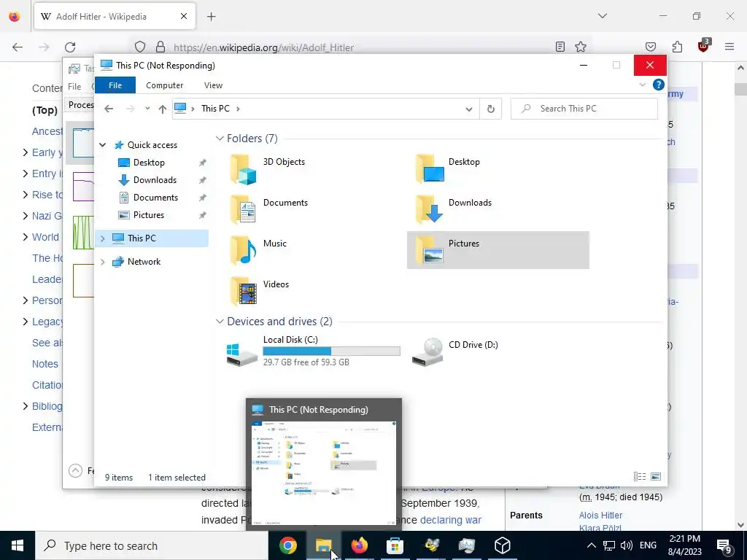This screenshot has height=560, width=747.
Task: Expand the Explorer ribbon chevron
Action: click(642, 85)
